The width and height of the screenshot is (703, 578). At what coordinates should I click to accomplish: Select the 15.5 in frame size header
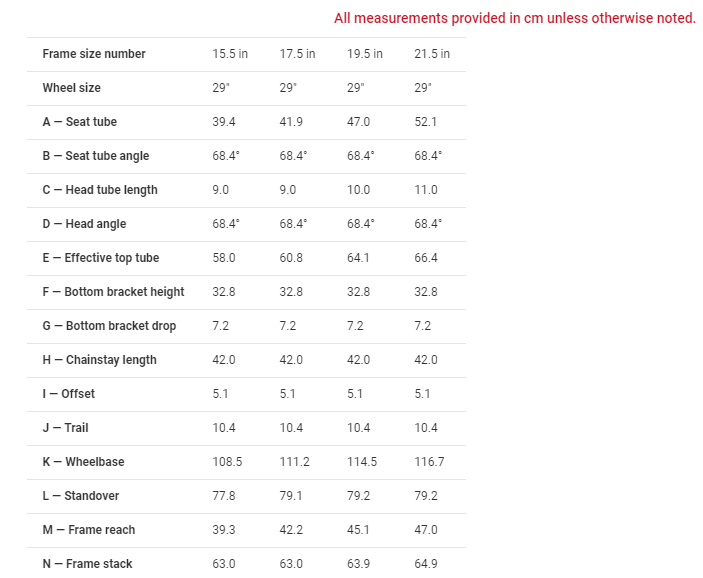(230, 54)
